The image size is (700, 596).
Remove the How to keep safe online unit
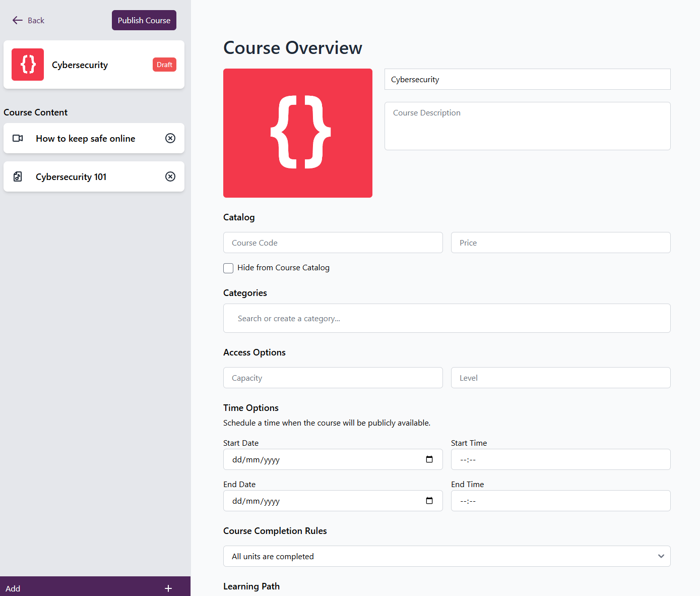coord(170,138)
